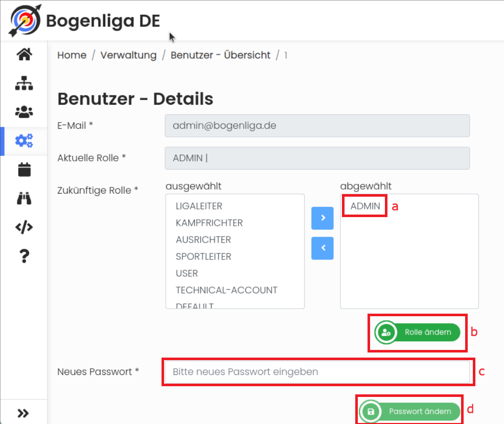Select ADMIN in abgewählt list
Image resolution: width=504 pixels, height=424 pixels.
365,206
